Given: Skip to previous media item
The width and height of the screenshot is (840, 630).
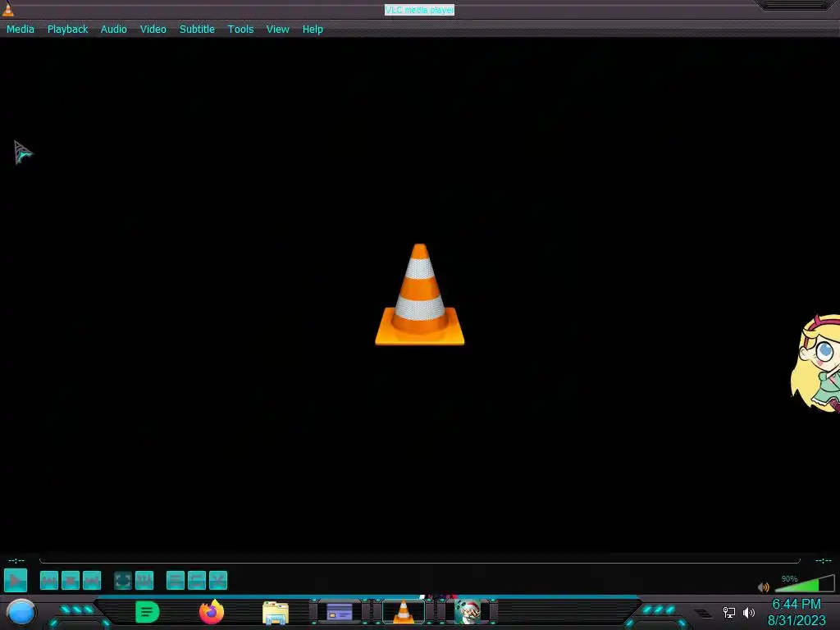Looking at the screenshot, I should tap(48, 581).
